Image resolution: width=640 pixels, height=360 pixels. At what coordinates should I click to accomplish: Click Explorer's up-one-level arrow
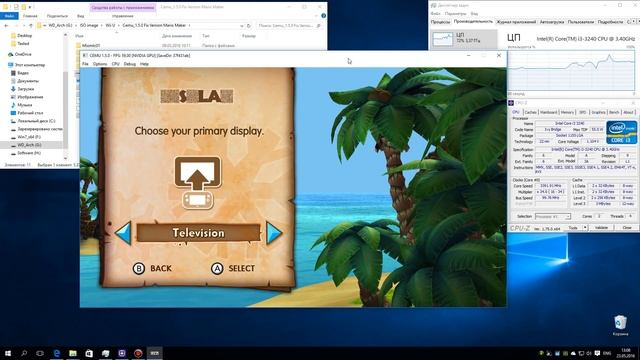(30, 25)
